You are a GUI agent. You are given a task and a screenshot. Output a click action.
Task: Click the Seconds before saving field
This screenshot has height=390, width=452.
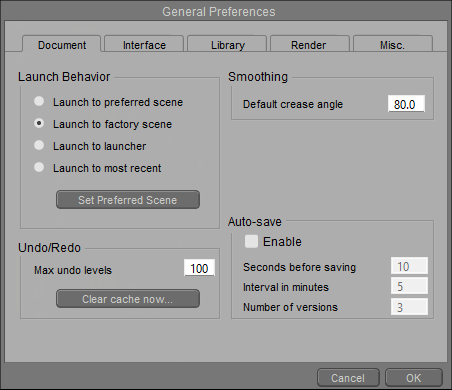[409, 266]
